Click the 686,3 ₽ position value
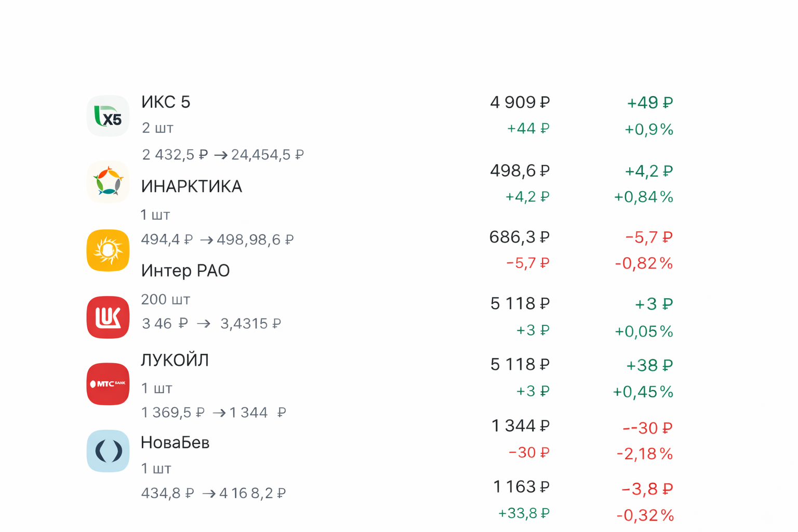 [x=520, y=237]
